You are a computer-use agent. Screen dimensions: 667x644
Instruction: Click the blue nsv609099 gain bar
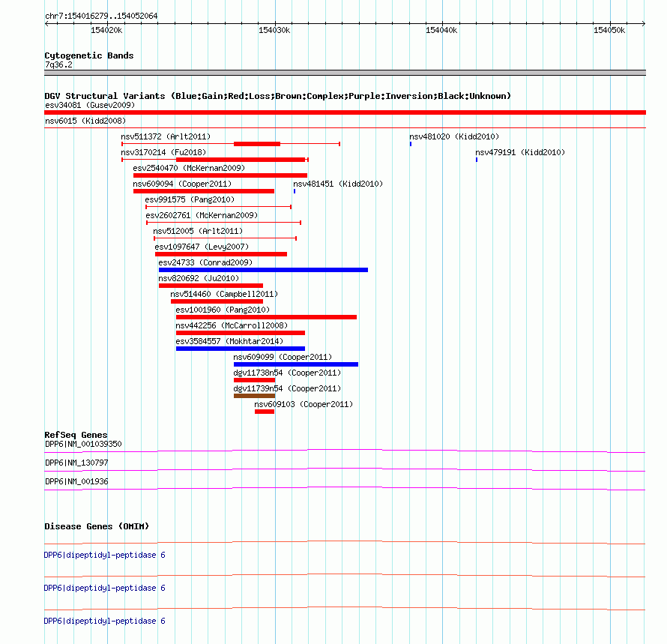coord(296,364)
